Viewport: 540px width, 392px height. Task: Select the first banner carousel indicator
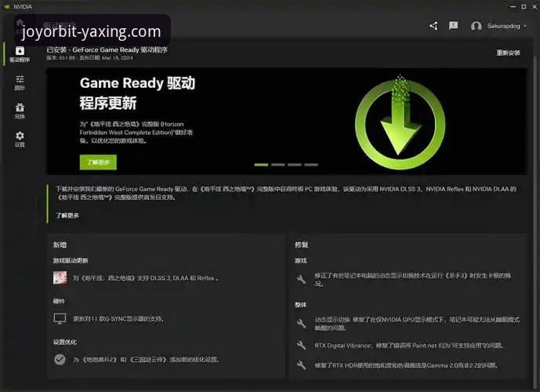[262, 165]
